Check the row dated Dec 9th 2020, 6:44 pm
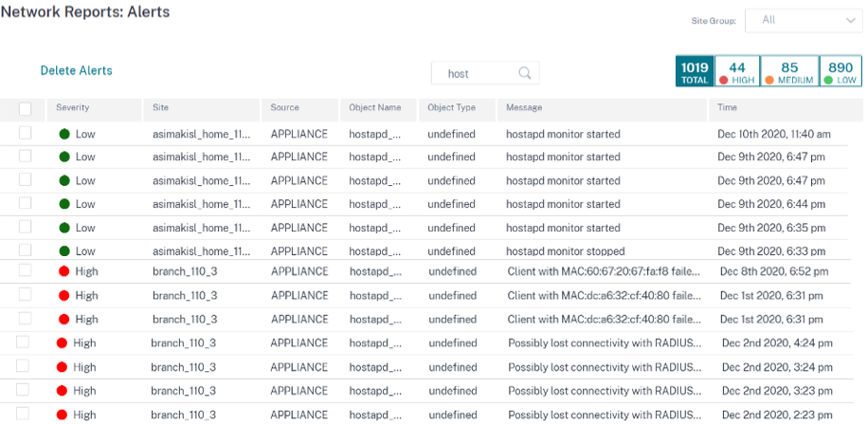 coord(25,203)
